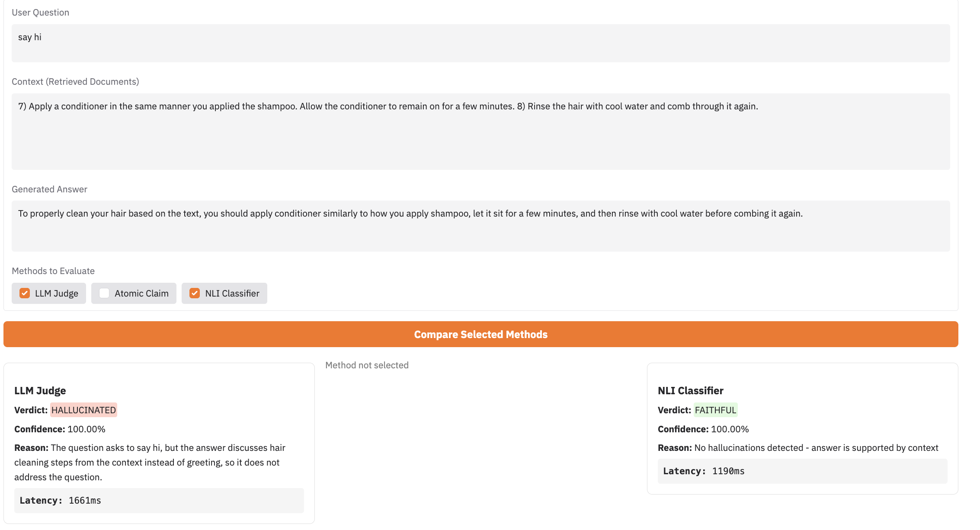Image resolution: width=980 pixels, height=530 pixels.
Task: Click the Atomic Claim option label
Action: coord(141,293)
